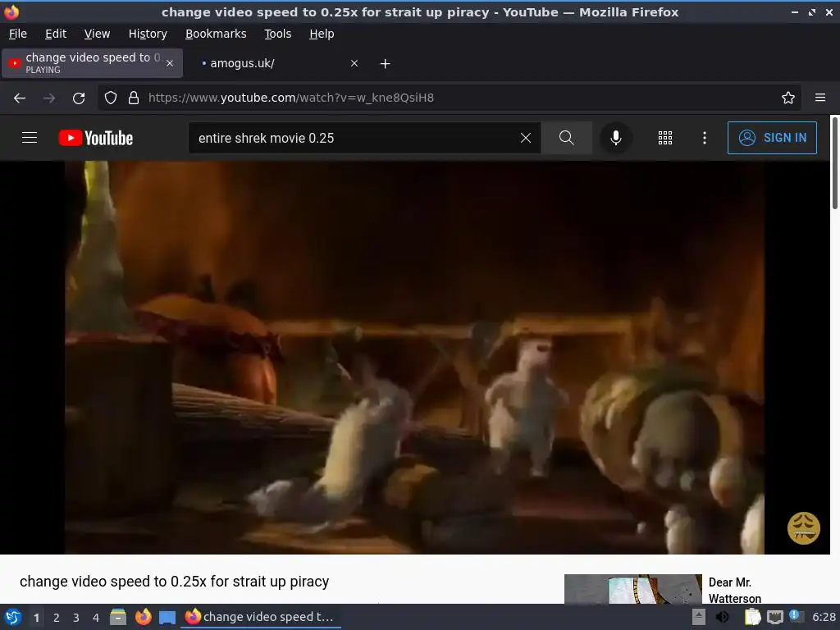The image size is (840, 630).
Task: Open the File menu
Action: 18,34
